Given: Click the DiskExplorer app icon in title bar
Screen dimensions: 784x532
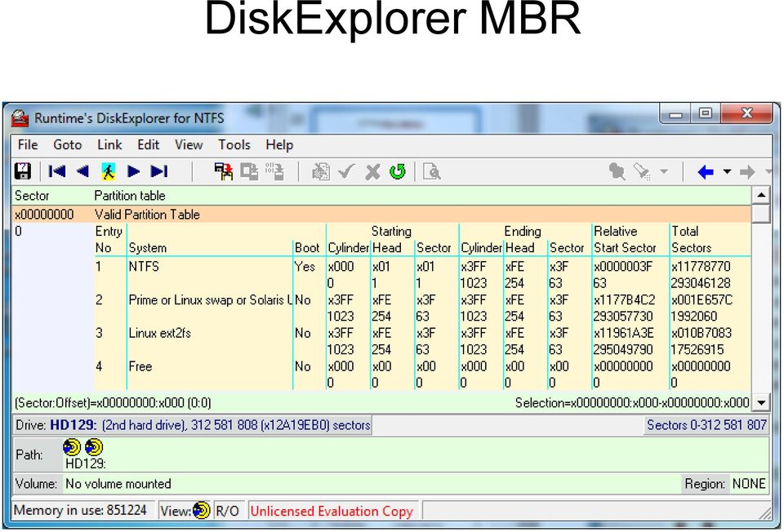Looking at the screenshot, I should (x=20, y=118).
